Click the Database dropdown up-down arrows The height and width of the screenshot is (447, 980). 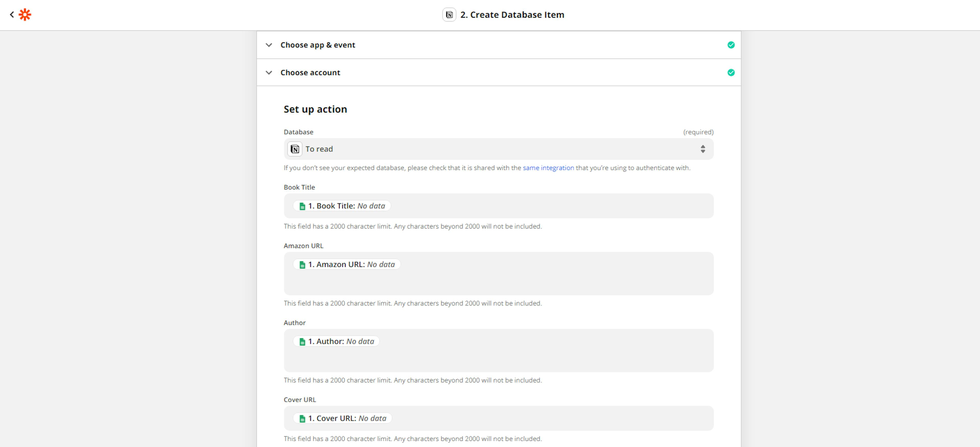click(x=703, y=149)
